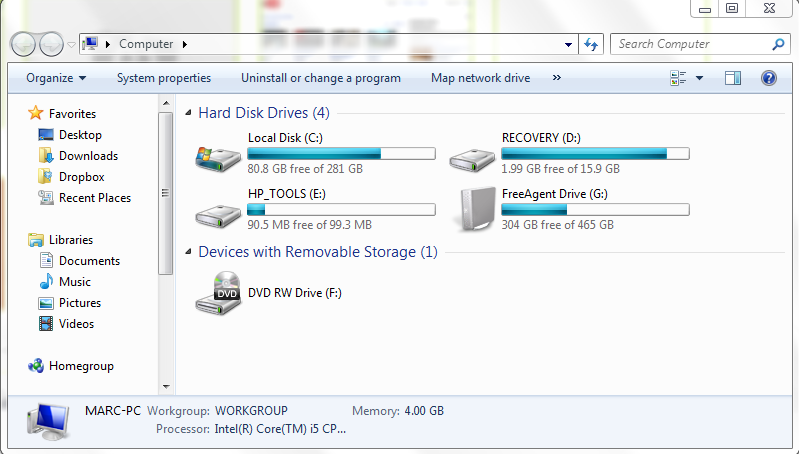This screenshot has height=454, width=799.
Task: Toggle the preview pane button
Action: click(733, 78)
